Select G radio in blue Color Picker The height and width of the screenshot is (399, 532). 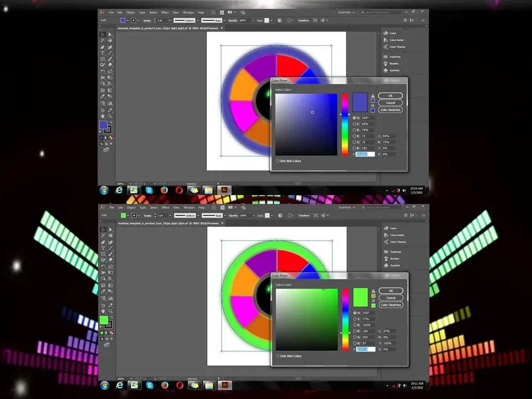(354, 142)
